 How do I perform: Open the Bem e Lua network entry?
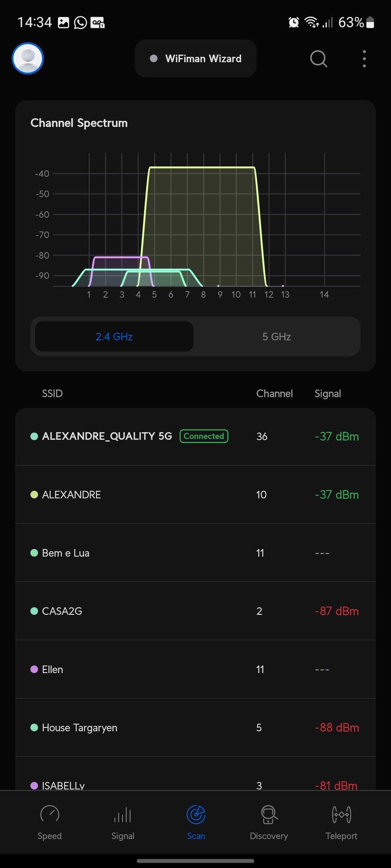coord(195,553)
